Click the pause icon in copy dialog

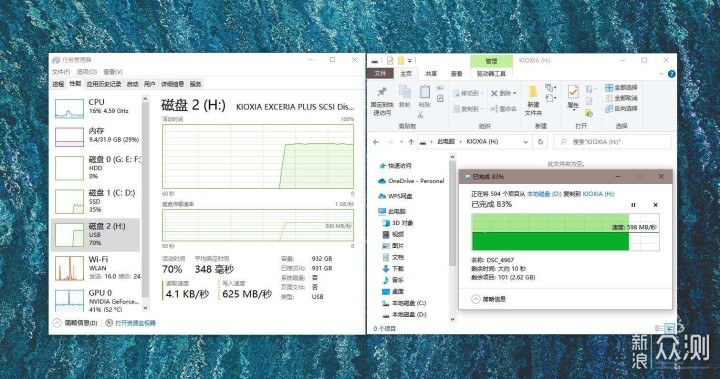633,205
